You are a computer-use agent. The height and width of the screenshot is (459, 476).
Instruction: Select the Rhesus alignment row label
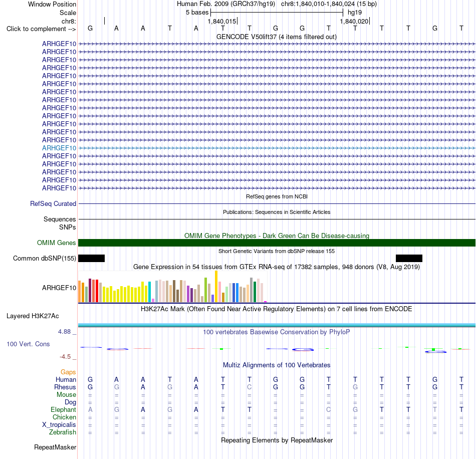[x=65, y=387]
